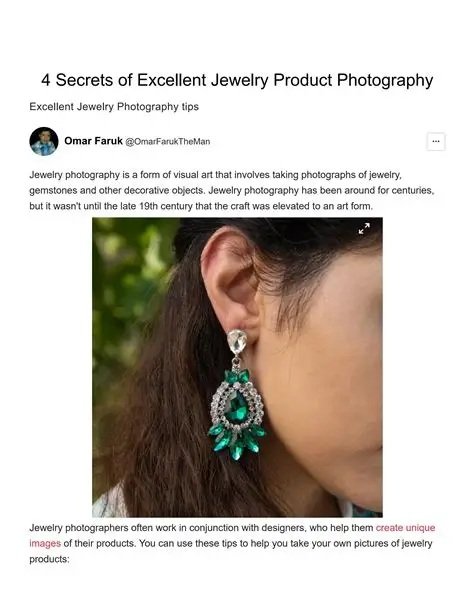The image size is (474, 613).
Task: Click the green emerald earring in photo
Action: click(237, 414)
